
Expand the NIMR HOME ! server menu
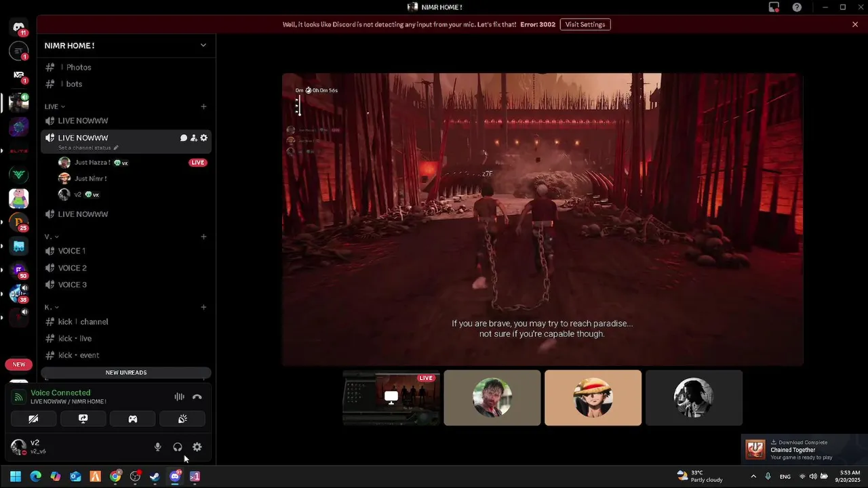tap(203, 45)
